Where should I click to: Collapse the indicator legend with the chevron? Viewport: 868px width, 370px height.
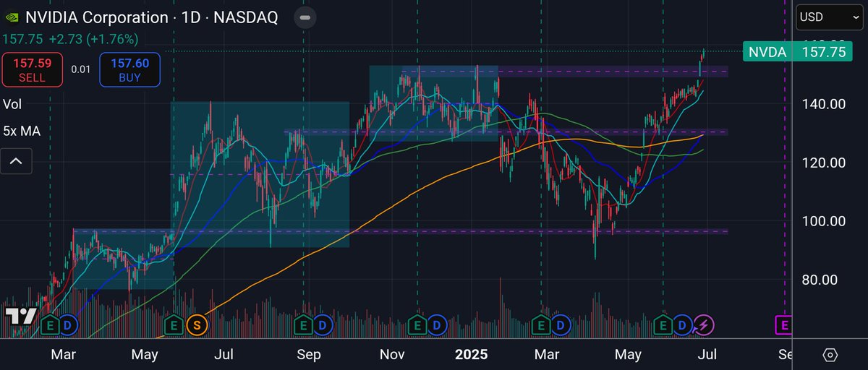pos(16,162)
